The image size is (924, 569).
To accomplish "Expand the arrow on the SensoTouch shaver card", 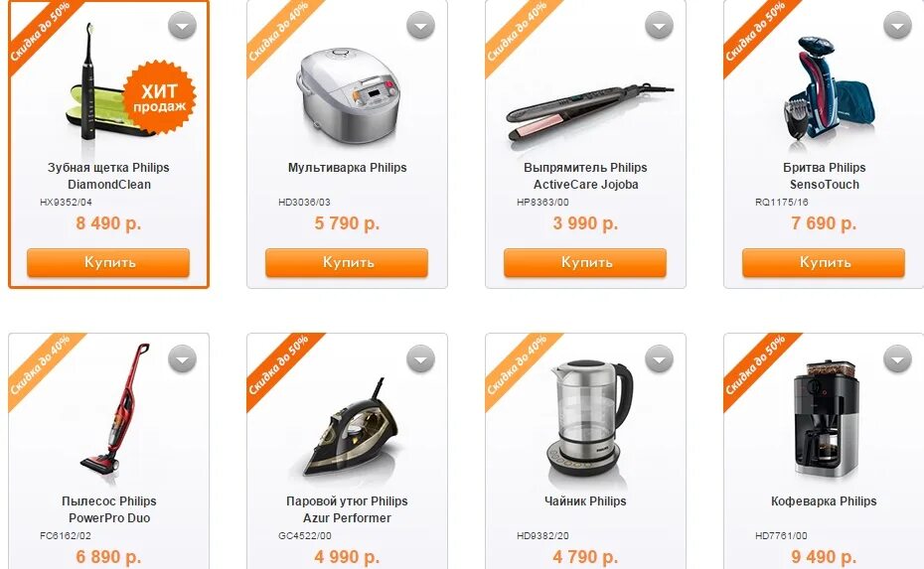I will coord(897,26).
